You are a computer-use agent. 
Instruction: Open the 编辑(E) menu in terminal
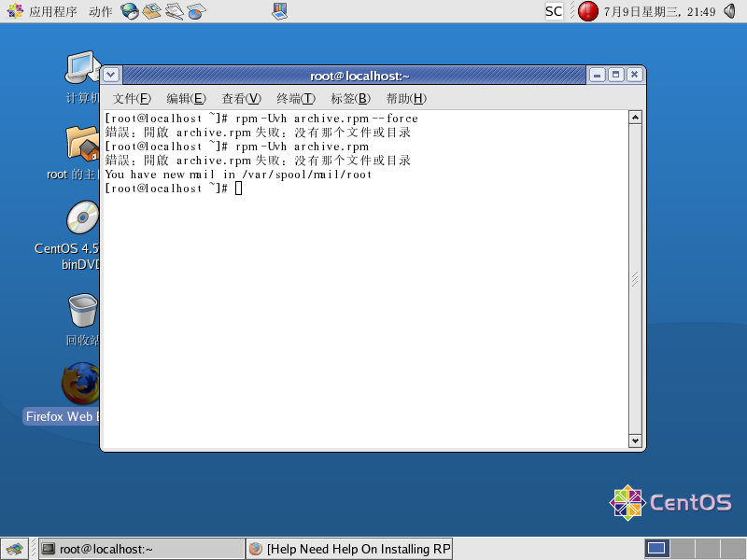click(186, 99)
